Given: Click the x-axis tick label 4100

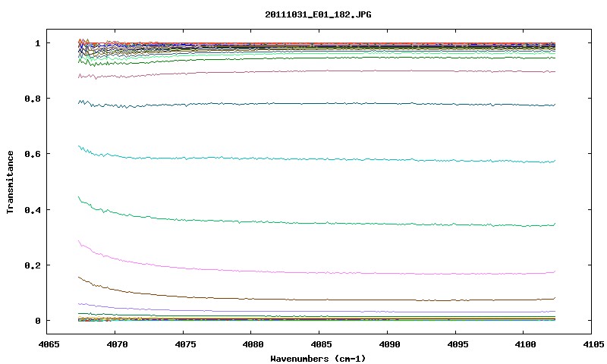Looking at the screenshot, I should click(x=524, y=344).
